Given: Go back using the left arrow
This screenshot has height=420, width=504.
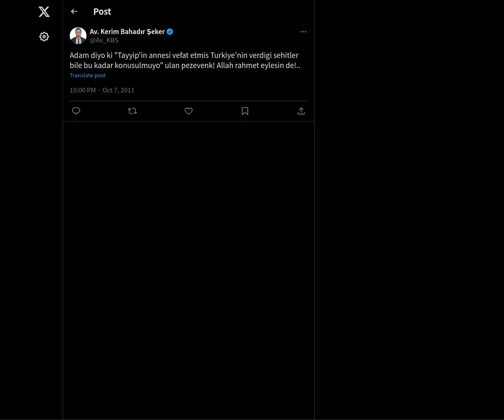Looking at the screenshot, I should pyautogui.click(x=74, y=12).
